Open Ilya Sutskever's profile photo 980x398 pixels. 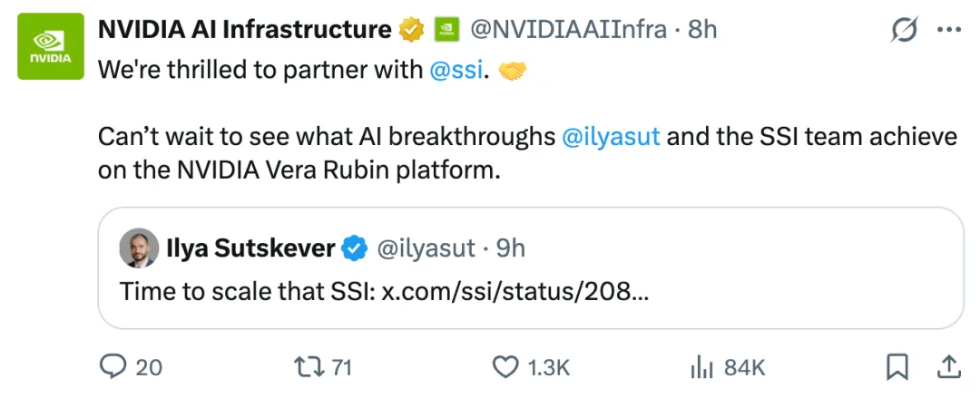pyautogui.click(x=139, y=248)
